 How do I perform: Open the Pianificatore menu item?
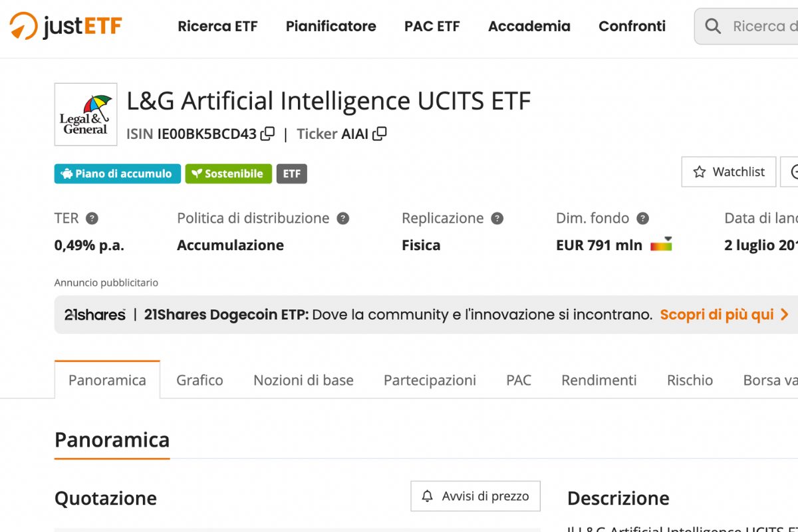tap(331, 26)
